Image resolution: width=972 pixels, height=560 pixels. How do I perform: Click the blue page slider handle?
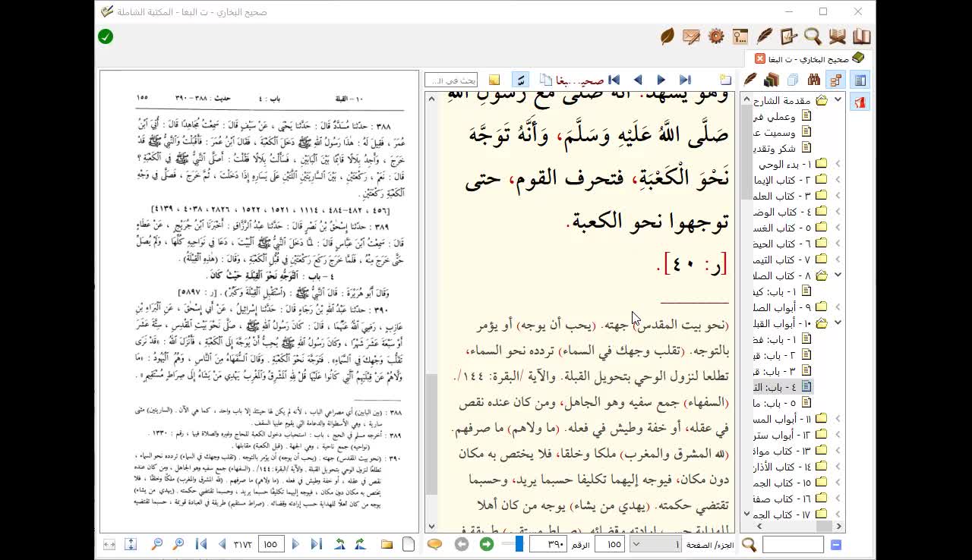[519, 544]
